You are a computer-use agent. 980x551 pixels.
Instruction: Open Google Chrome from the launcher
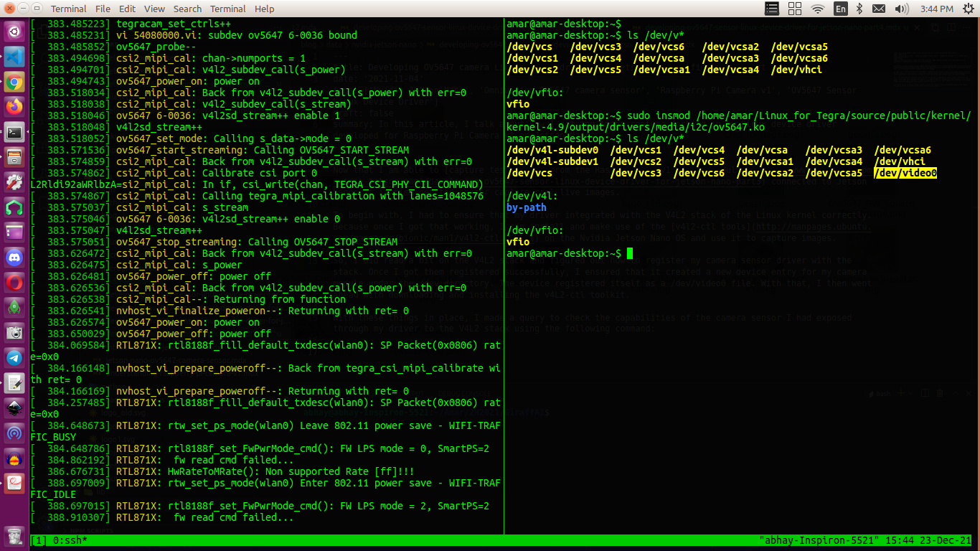tap(14, 82)
